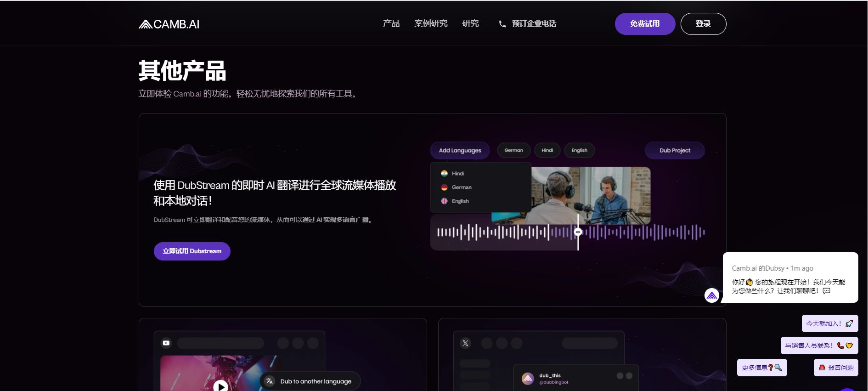The image size is (868, 391).
Task: Open the Dubsy chat message bubble
Action: [x=790, y=278]
